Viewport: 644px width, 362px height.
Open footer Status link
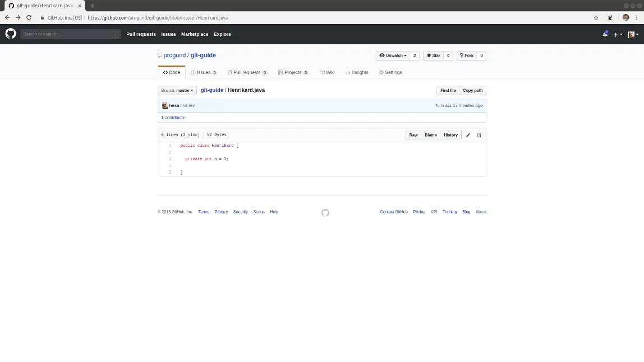259,212
